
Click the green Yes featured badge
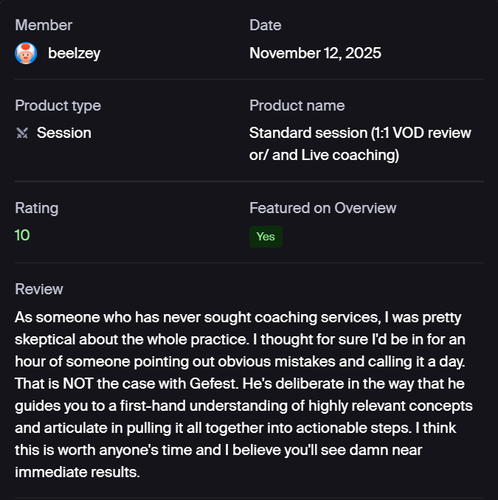click(266, 237)
